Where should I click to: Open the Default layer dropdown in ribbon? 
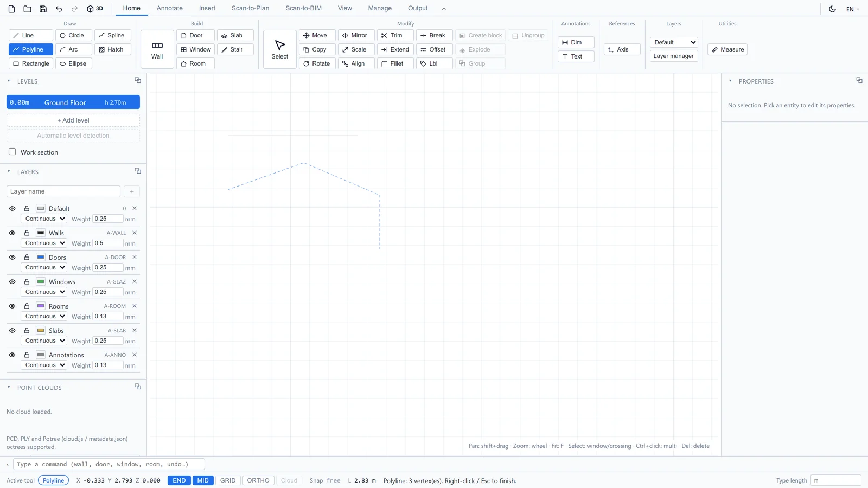coord(674,42)
